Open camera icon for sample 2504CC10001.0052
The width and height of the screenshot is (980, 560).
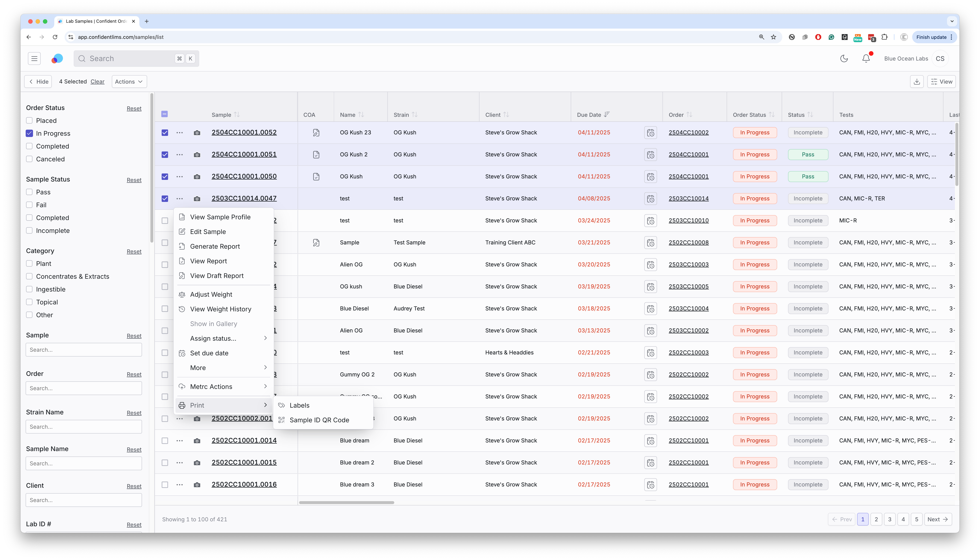(x=197, y=133)
